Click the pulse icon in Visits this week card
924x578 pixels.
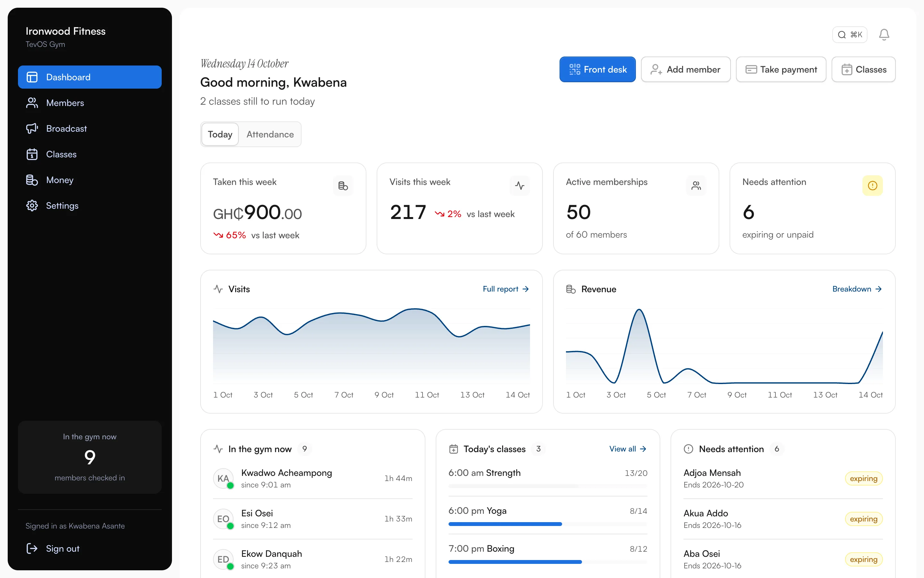point(520,186)
